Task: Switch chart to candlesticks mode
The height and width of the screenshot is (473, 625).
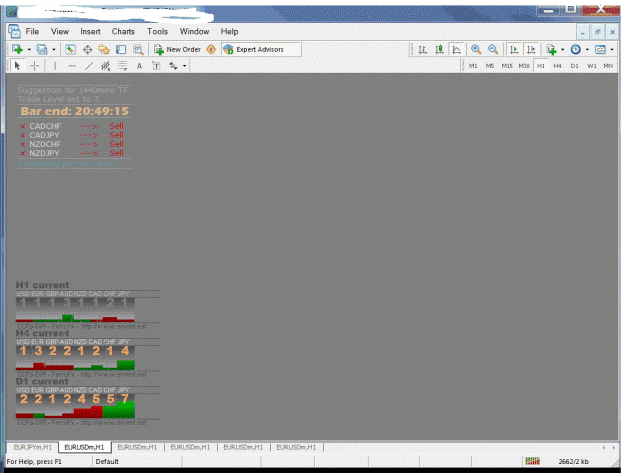Action: tap(439, 49)
